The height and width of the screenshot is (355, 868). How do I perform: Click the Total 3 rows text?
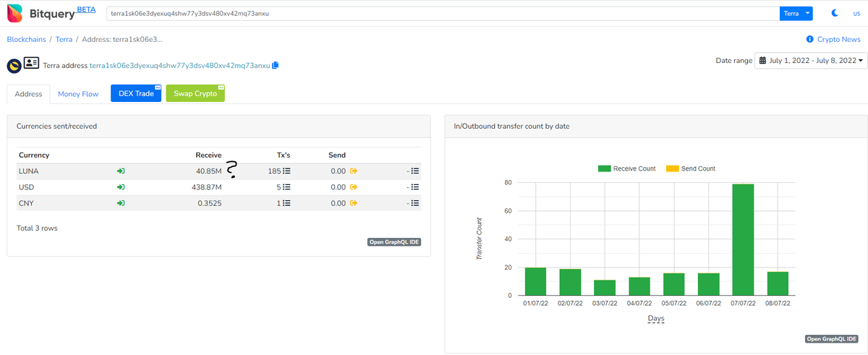(37, 228)
